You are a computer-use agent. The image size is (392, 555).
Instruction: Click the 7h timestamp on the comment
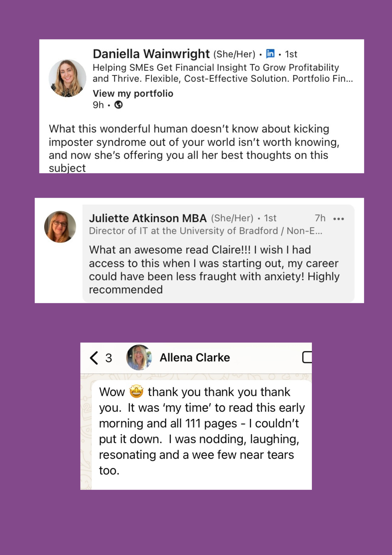(x=320, y=218)
